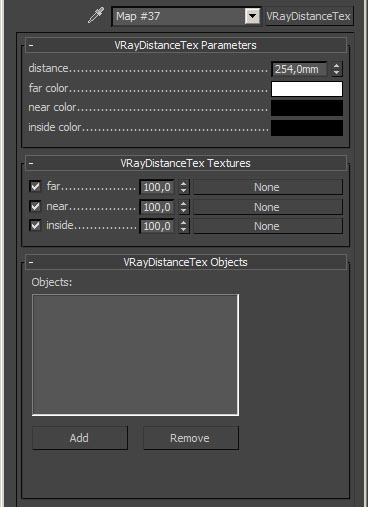
Task: Toggle the inside texture checkbox
Action: [x=35, y=226]
